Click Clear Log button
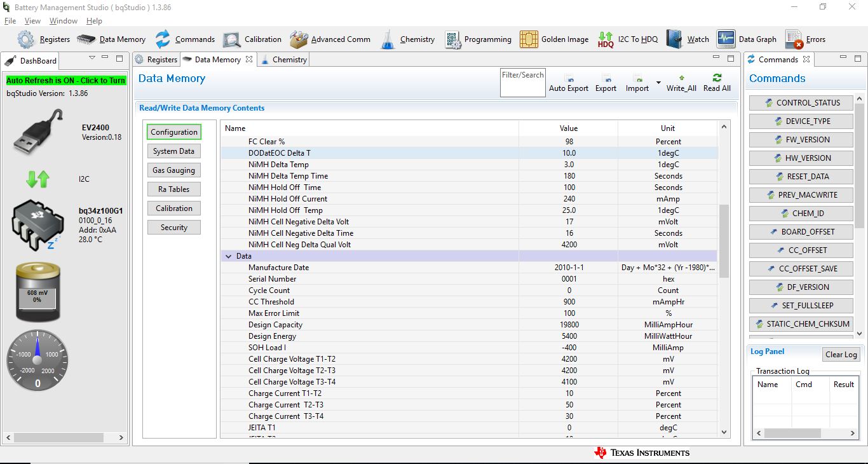 coord(841,355)
